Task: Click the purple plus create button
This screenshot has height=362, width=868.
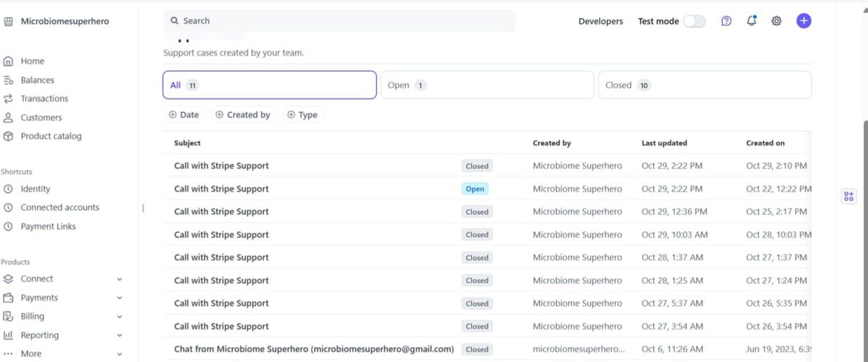Action: tap(804, 21)
